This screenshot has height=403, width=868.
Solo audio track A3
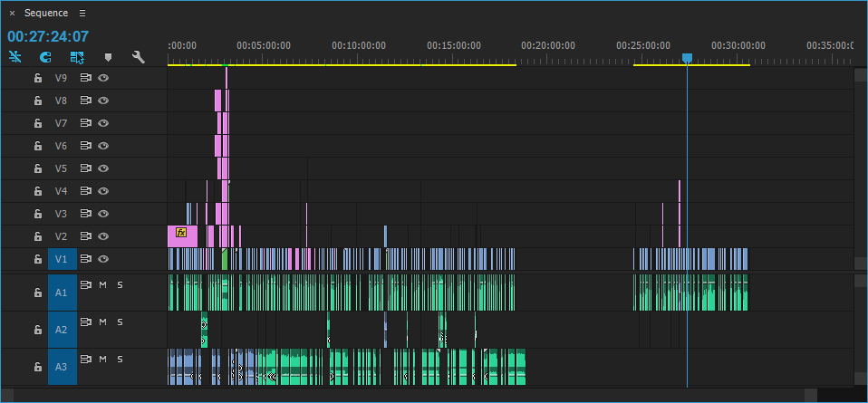click(120, 360)
